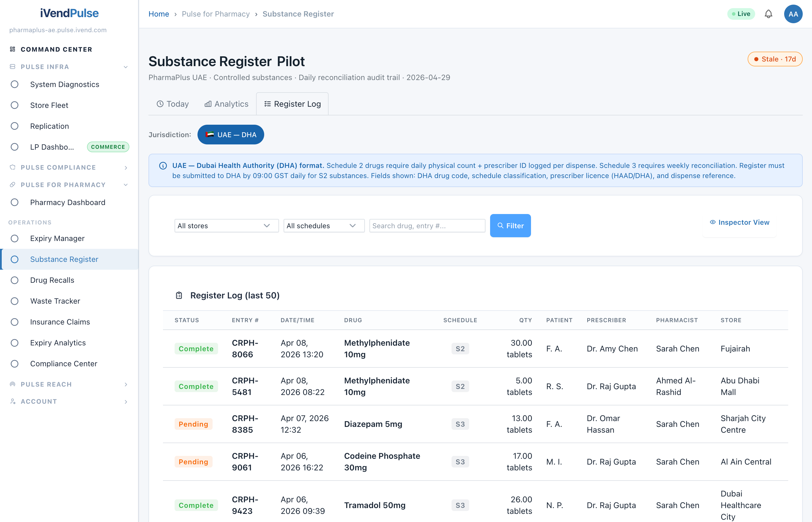Open the All schedules dropdown
Viewport: 812px width, 522px height.
pos(324,225)
